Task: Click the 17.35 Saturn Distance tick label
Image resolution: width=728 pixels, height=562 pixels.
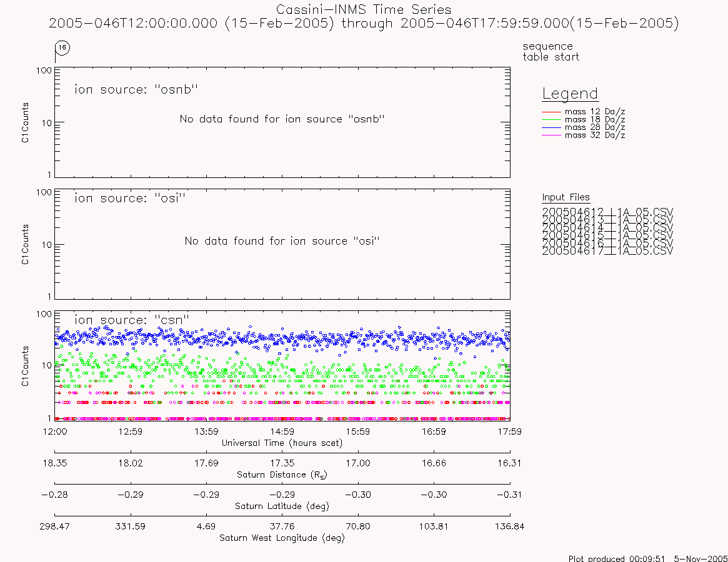Action: pos(282,463)
